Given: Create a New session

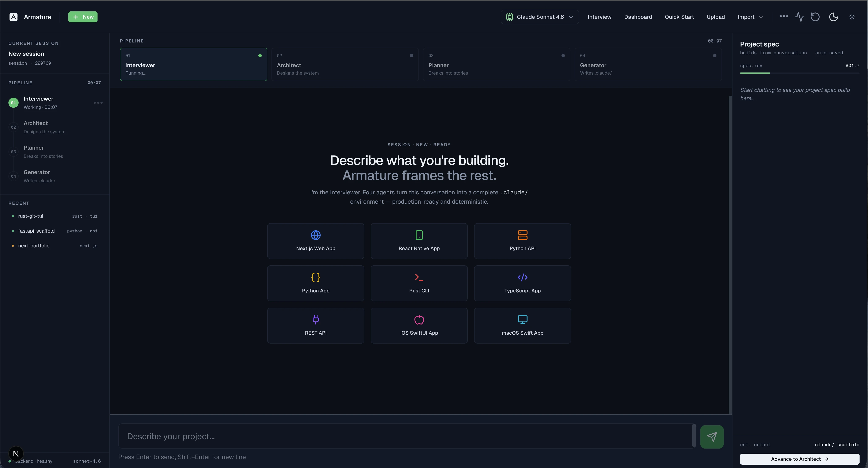Looking at the screenshot, I should pyautogui.click(x=83, y=17).
